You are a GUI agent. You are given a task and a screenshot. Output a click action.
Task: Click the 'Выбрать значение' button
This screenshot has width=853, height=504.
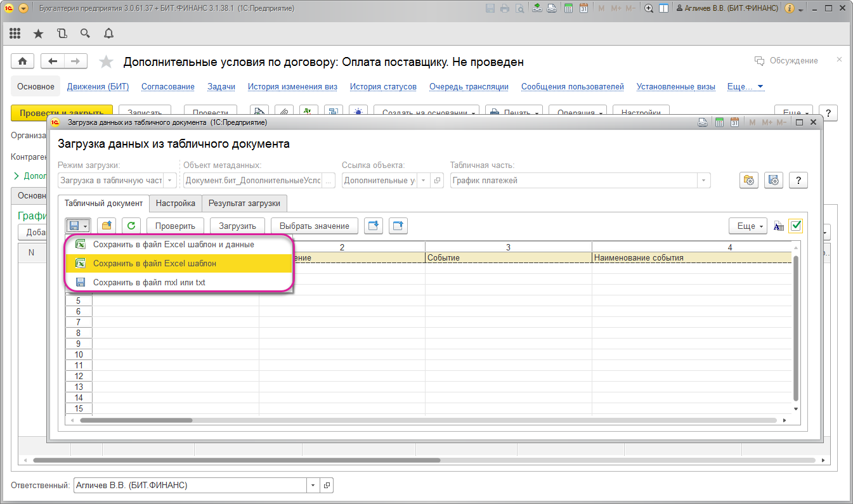315,226
